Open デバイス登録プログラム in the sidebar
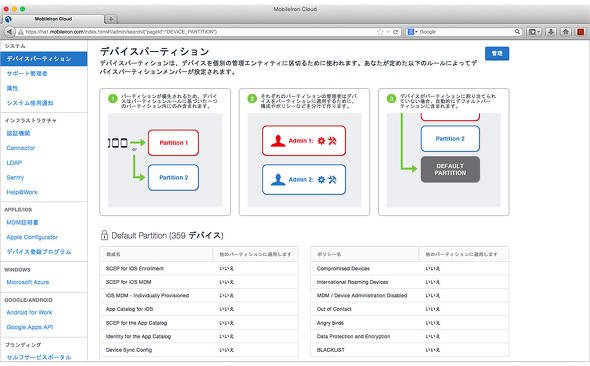This screenshot has height=366, width=590. 39,252
